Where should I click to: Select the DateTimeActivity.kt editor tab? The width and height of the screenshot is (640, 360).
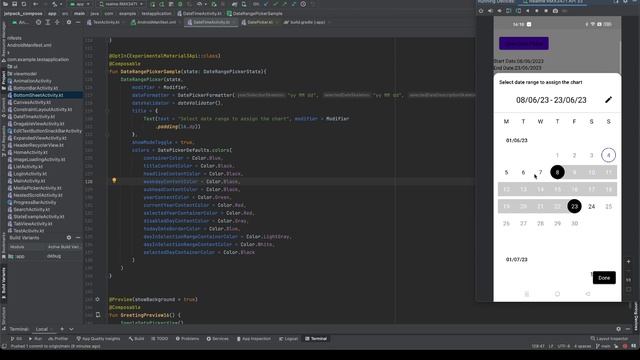[x=211, y=22]
